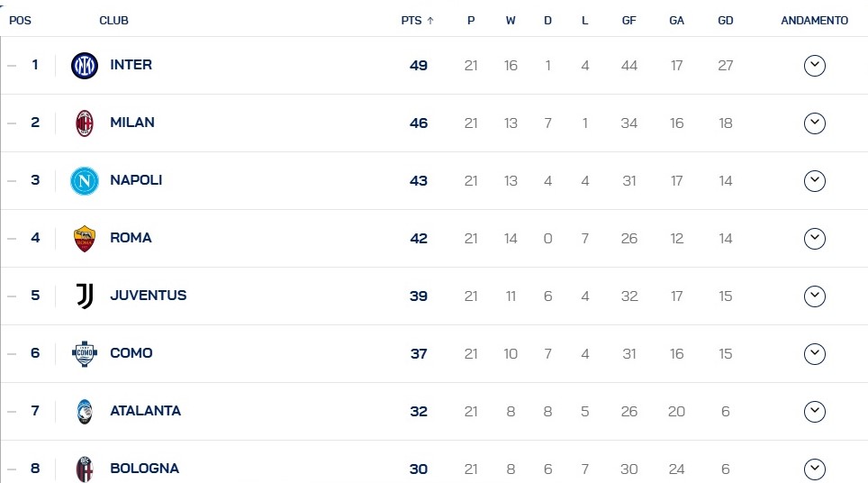Open the JUVENTUS team name link

(x=148, y=296)
